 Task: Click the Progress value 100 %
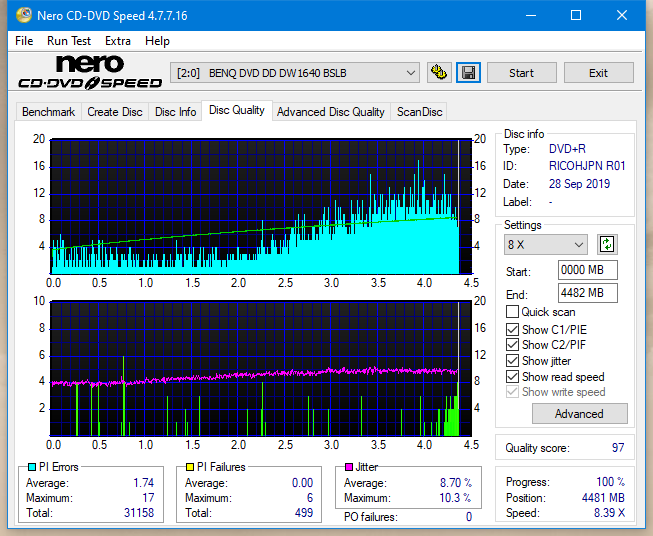611,482
